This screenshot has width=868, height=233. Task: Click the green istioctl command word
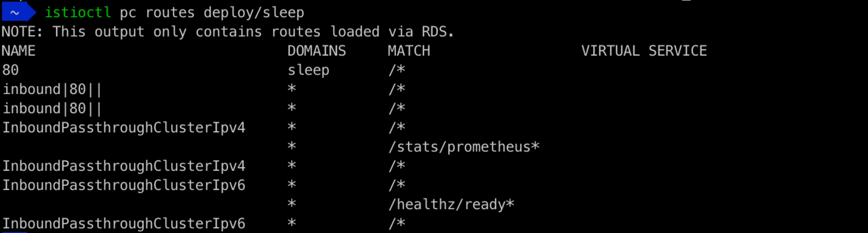pyautogui.click(x=78, y=13)
